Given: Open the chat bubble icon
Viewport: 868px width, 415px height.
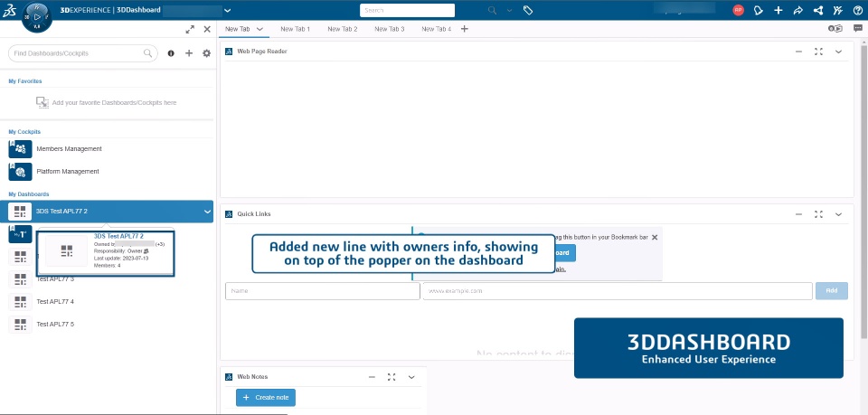Looking at the screenshot, I should (857, 29).
